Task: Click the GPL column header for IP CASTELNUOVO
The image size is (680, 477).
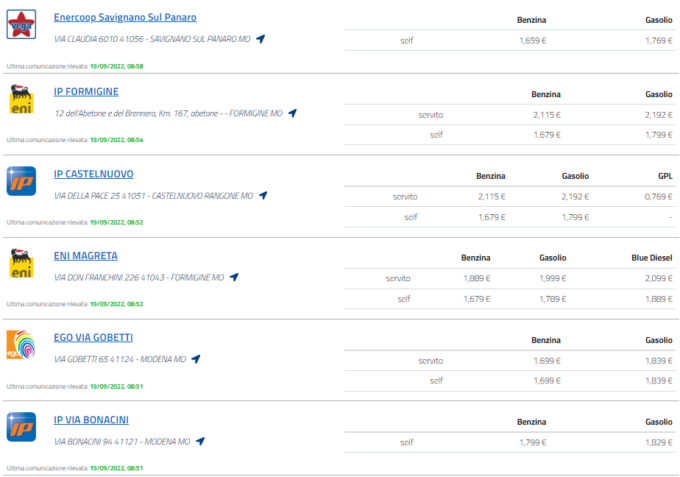Action: click(665, 176)
